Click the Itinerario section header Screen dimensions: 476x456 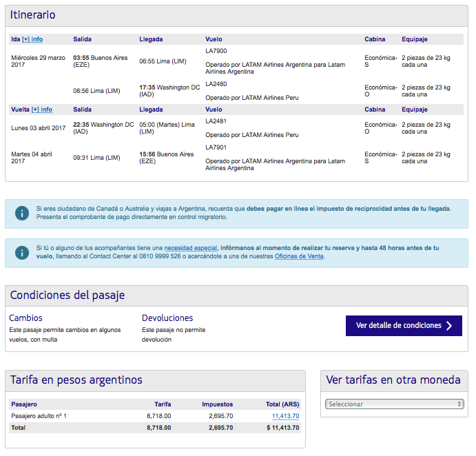point(33,15)
